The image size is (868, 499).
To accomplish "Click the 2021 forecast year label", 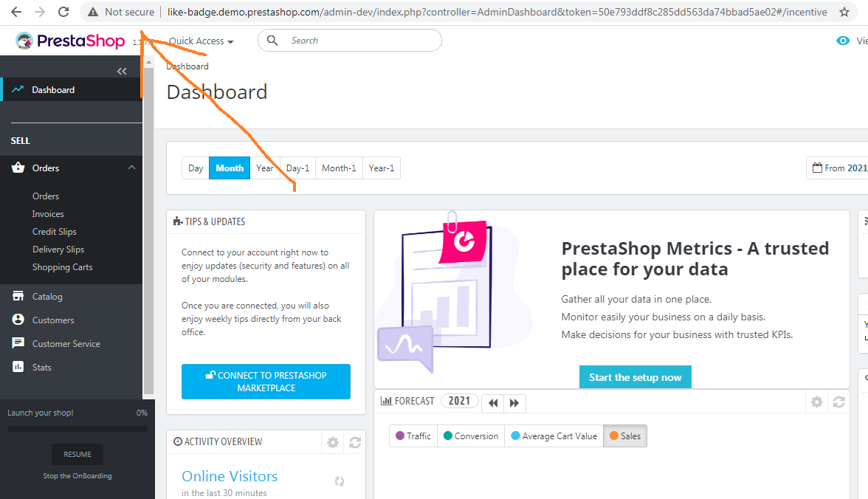I will click(459, 400).
